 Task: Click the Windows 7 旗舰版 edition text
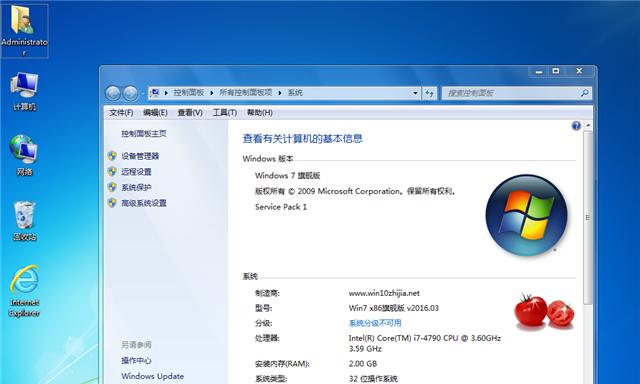tap(287, 175)
